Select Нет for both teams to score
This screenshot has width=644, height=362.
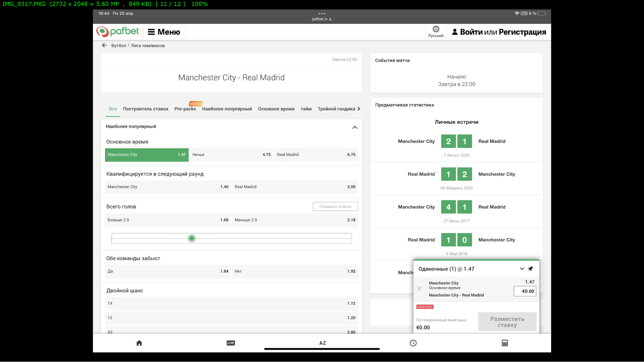(295, 271)
